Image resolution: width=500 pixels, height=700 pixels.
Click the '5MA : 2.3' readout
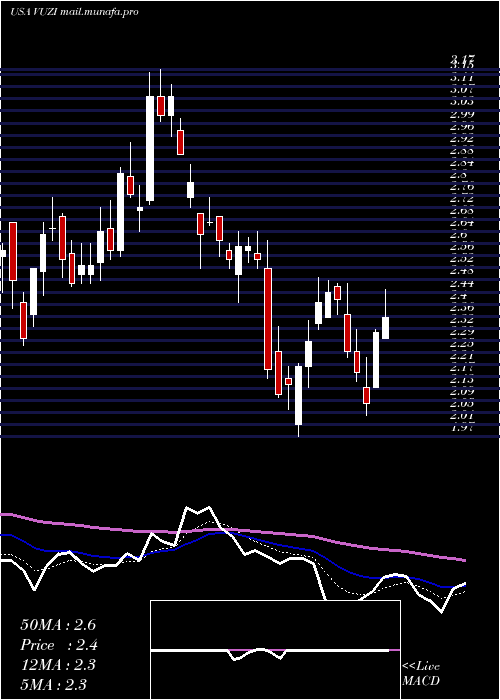[x=54, y=684]
